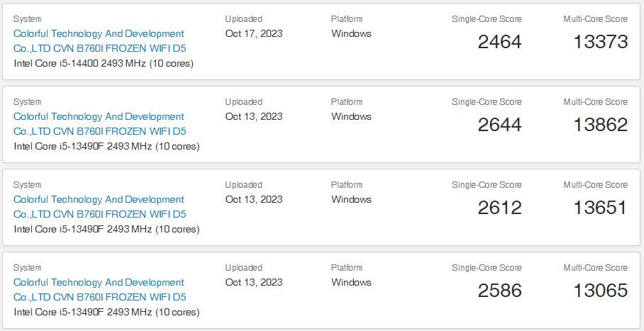Screen dimensions: 644x331
Task: Click Windows platform in the 13373 result
Action: [351, 33]
